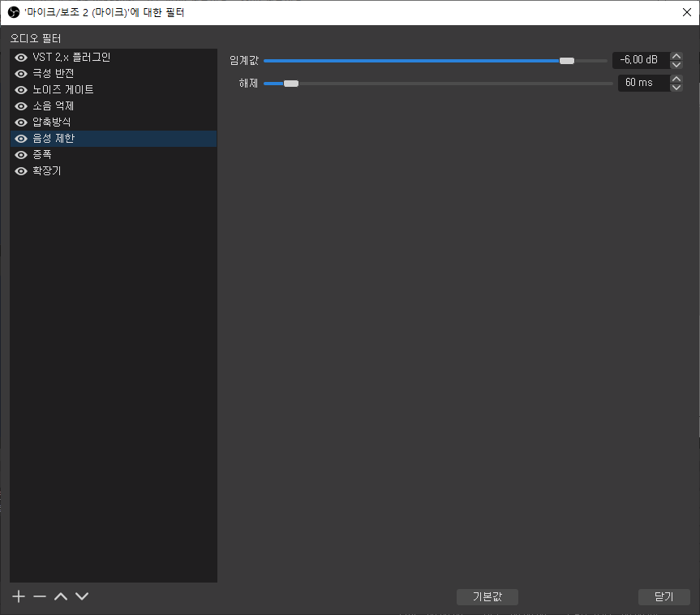700x615 pixels.
Task: Select the 확장기 filter
Action: pyautogui.click(x=114, y=171)
